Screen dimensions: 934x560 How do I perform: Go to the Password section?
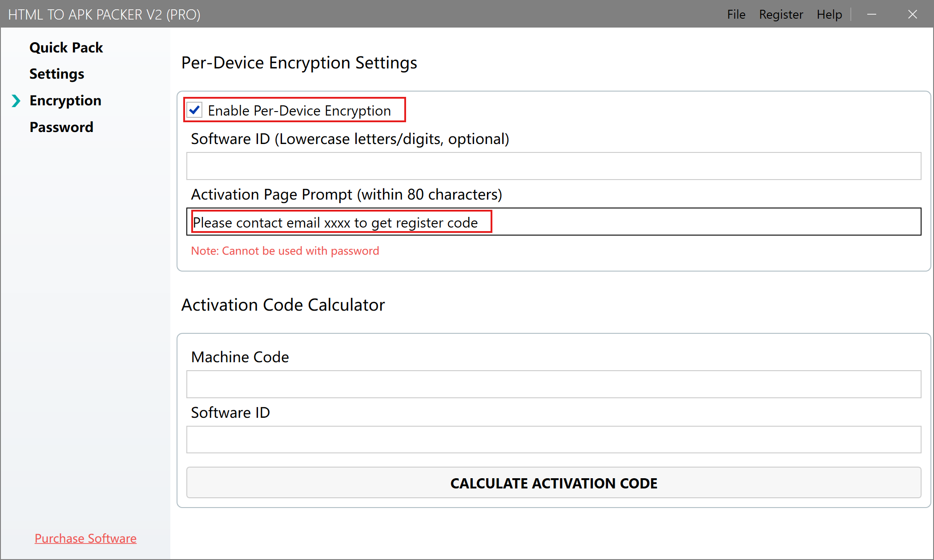click(61, 127)
